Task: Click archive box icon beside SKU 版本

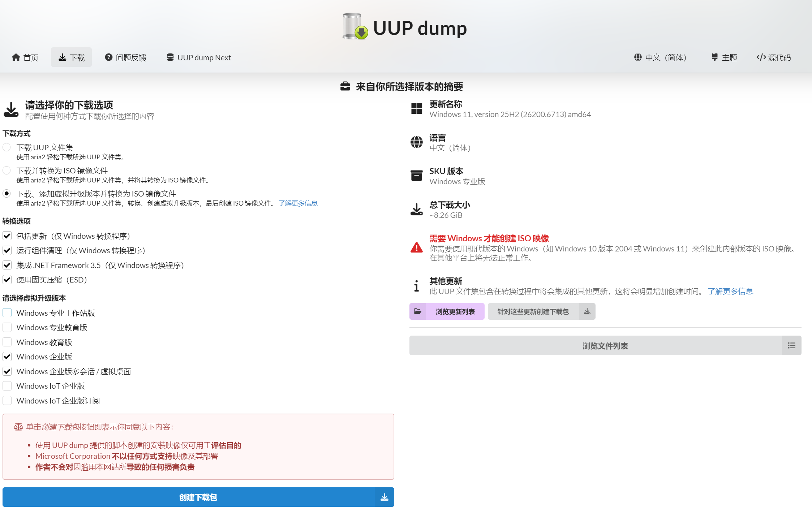Action: click(x=416, y=176)
